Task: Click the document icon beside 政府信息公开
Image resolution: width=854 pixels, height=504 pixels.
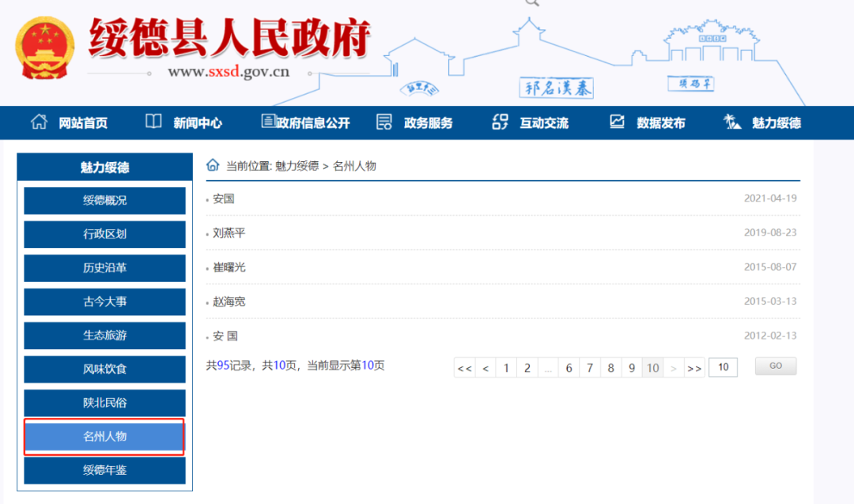Action: [268, 121]
